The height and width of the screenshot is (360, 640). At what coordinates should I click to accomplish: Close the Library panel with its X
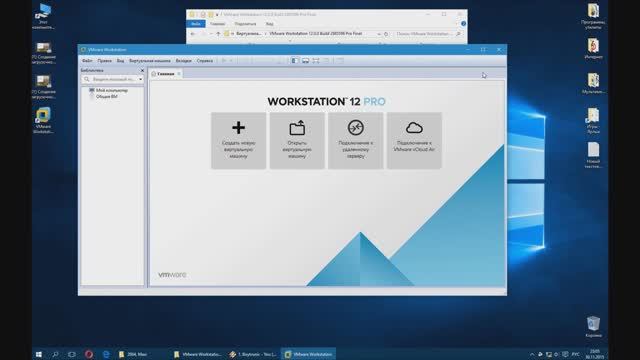(142, 71)
